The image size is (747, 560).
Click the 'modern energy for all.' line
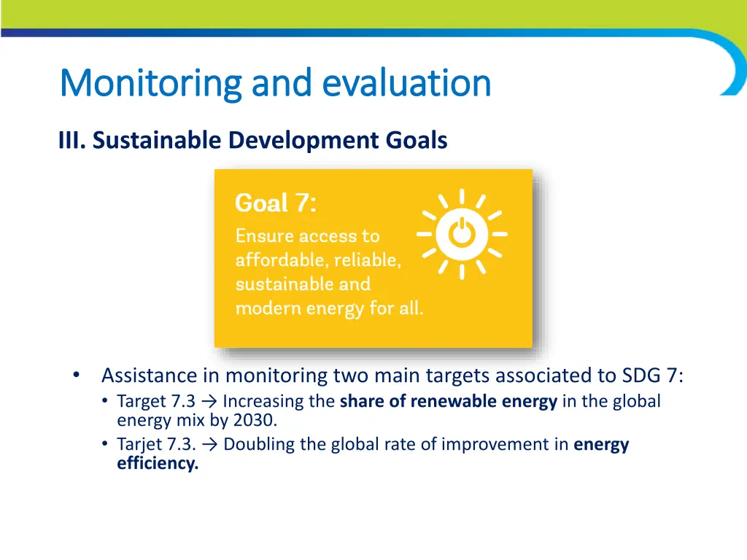(x=329, y=308)
